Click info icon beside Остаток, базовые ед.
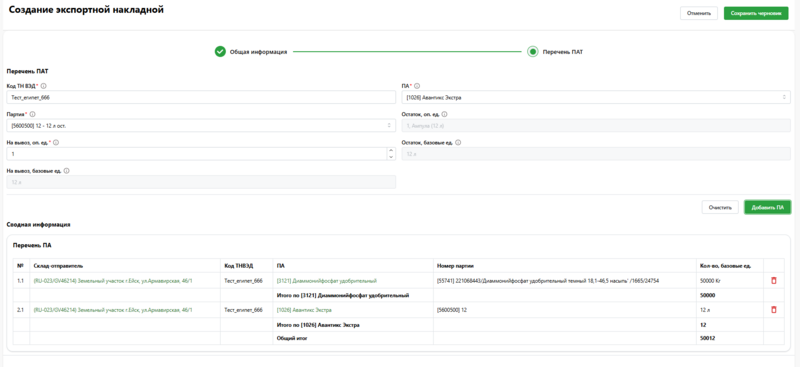800x367 pixels. [x=458, y=143]
